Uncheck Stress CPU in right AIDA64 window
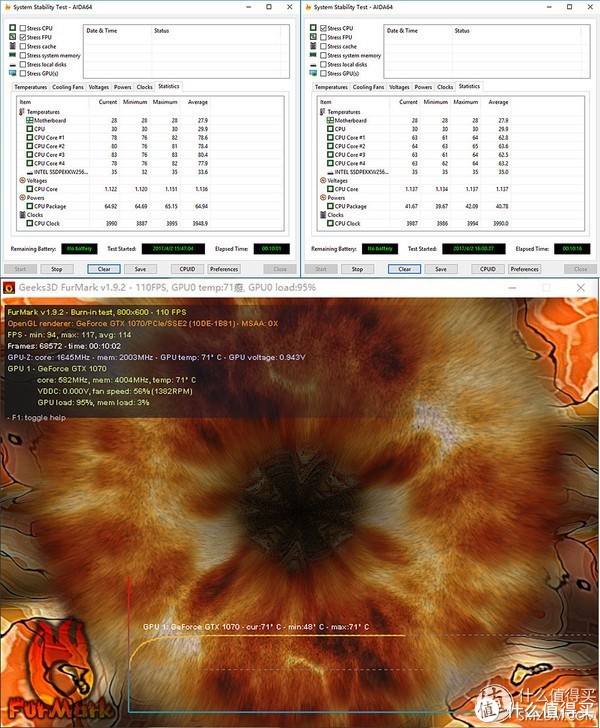The width and height of the screenshot is (600, 728). 323,28
